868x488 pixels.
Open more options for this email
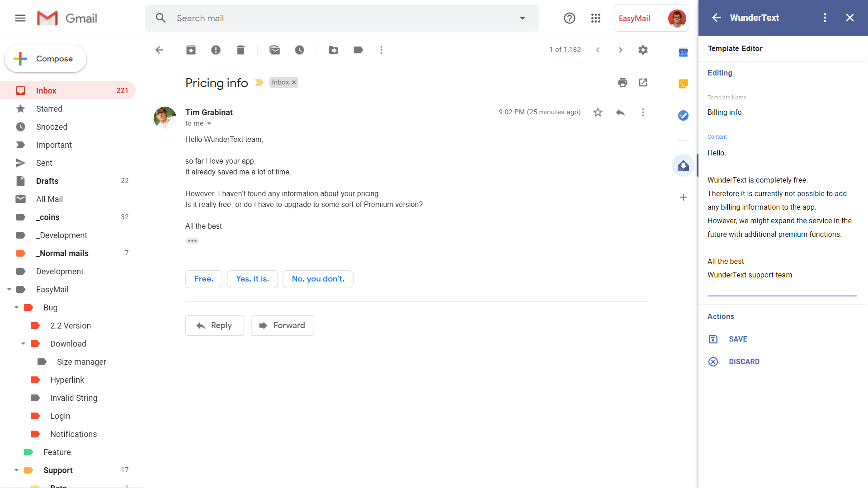(x=643, y=112)
